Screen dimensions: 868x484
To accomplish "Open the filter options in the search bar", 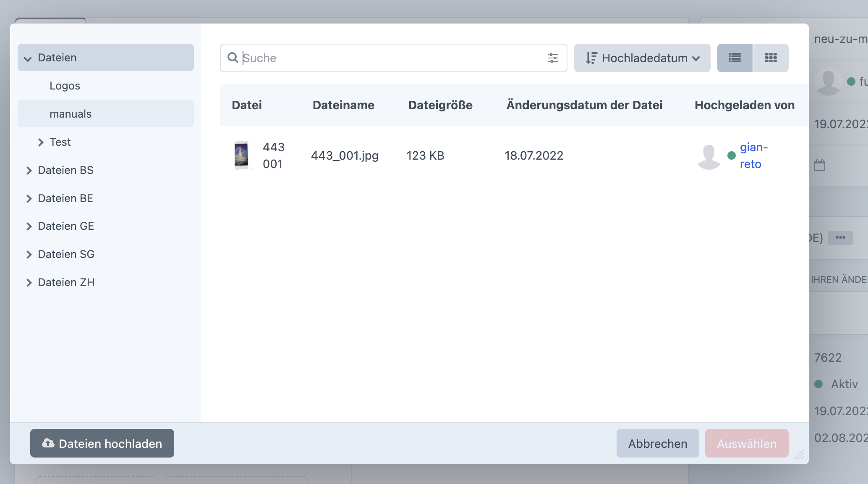I will (x=553, y=58).
